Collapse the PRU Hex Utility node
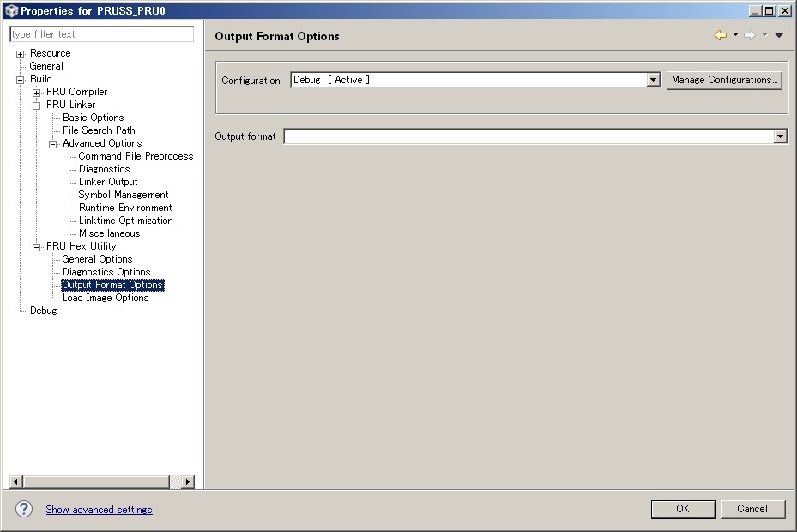 36,247
